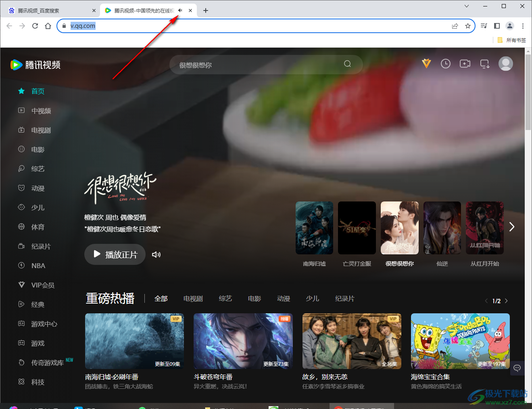Open 纪录片 in the sidebar
Screen dimensions: 532x409
tap(35, 246)
